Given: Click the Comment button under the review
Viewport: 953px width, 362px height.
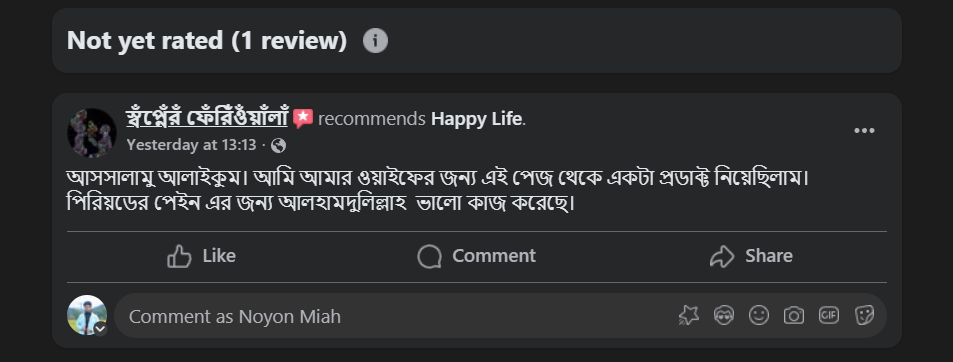Looking at the screenshot, I should [476, 256].
